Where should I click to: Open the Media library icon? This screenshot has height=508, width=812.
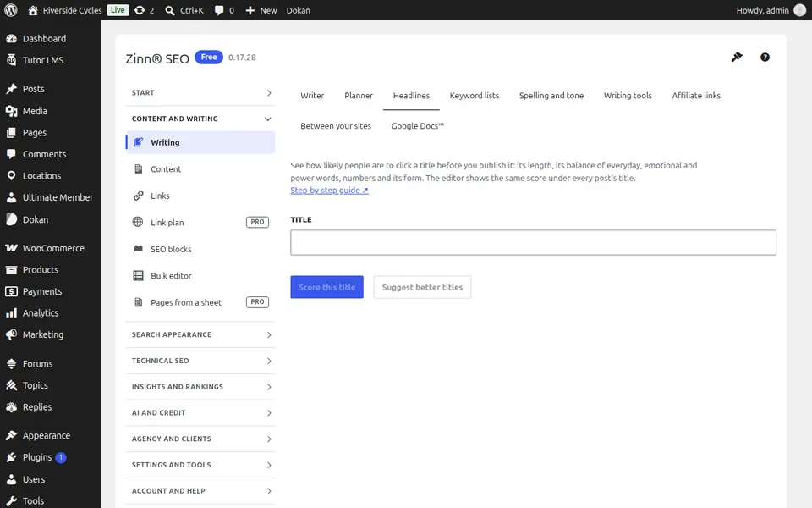tap(11, 111)
